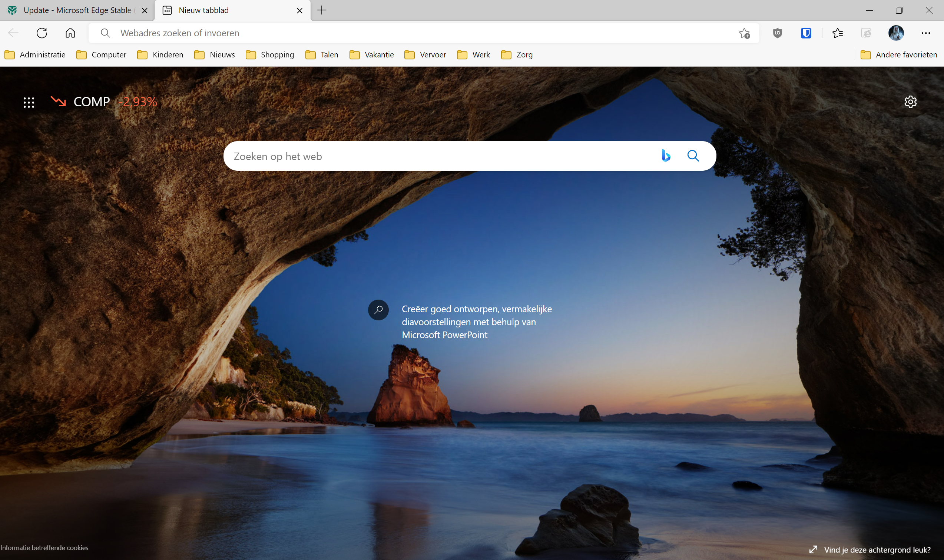Click the blue search magnifier button
944x560 pixels.
tap(693, 156)
